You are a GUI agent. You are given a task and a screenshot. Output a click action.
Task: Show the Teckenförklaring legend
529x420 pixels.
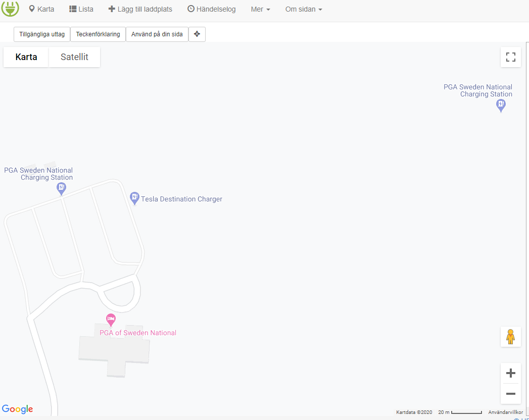pos(98,34)
